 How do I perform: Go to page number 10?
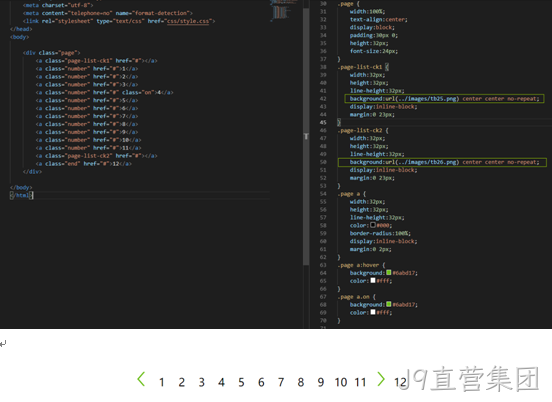click(x=341, y=382)
